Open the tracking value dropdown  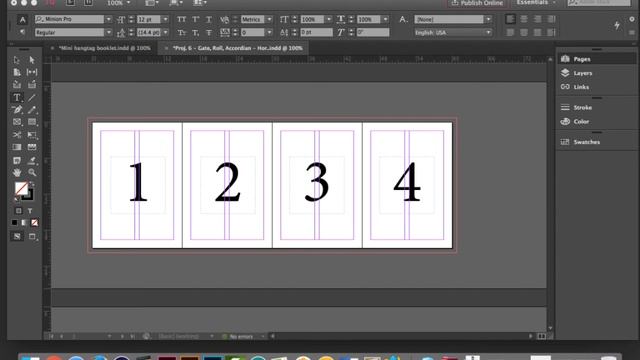tap(269, 32)
